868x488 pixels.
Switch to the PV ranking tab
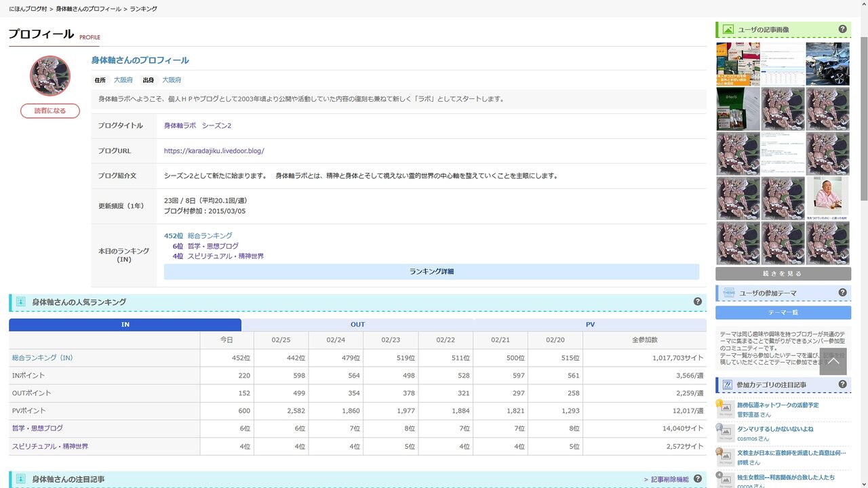[591, 325]
